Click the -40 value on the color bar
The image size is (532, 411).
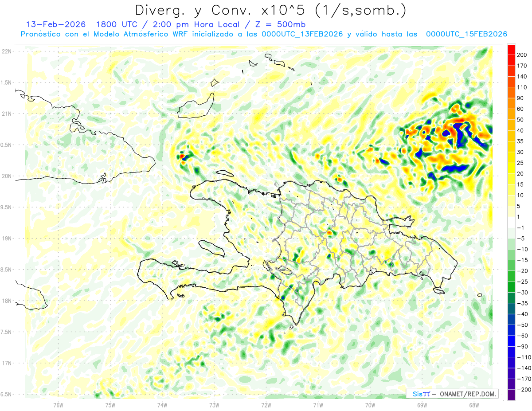[x=522, y=314]
